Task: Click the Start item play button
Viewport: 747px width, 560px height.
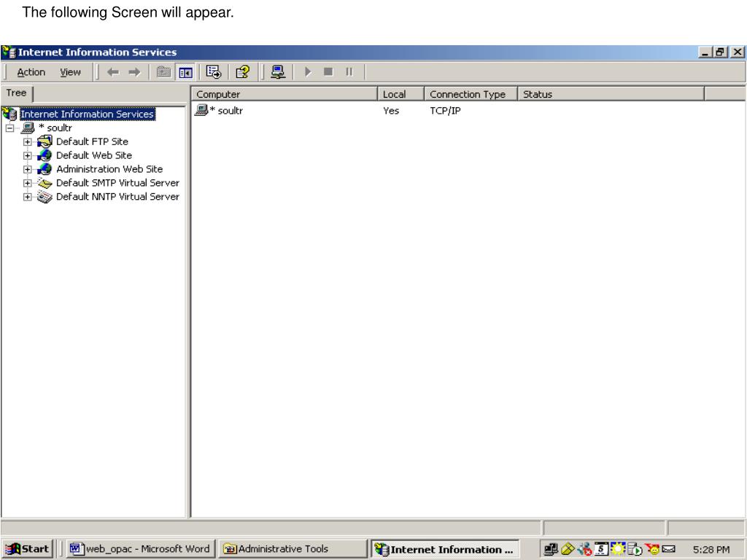Action: pos(308,72)
